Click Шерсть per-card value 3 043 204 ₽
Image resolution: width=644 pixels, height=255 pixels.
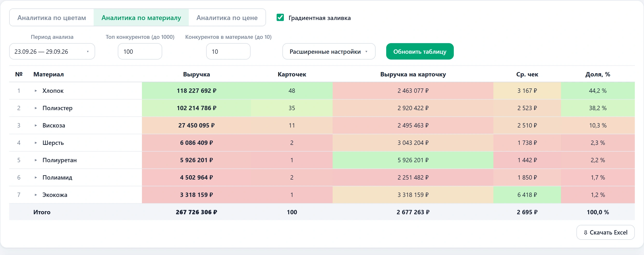(x=413, y=143)
